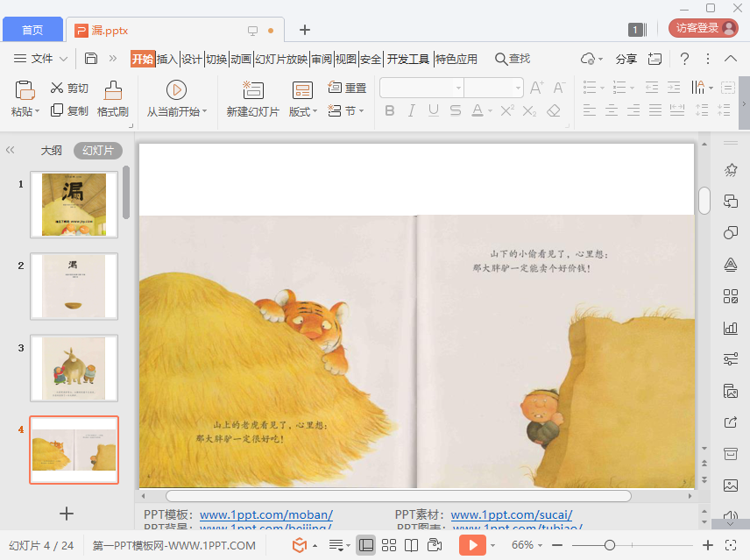Open the 插入 ribbon tab
The height and width of the screenshot is (560, 750).
tap(167, 59)
